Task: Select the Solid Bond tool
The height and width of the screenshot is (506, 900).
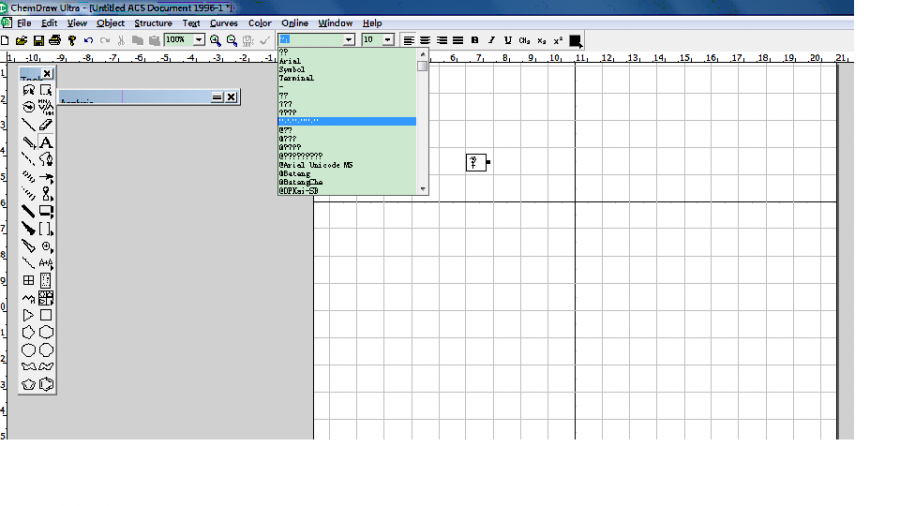Action: (28, 124)
